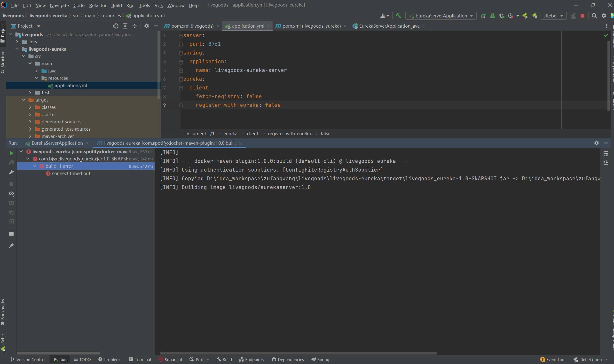
Task: Open the Problems tool window
Action: (110, 360)
